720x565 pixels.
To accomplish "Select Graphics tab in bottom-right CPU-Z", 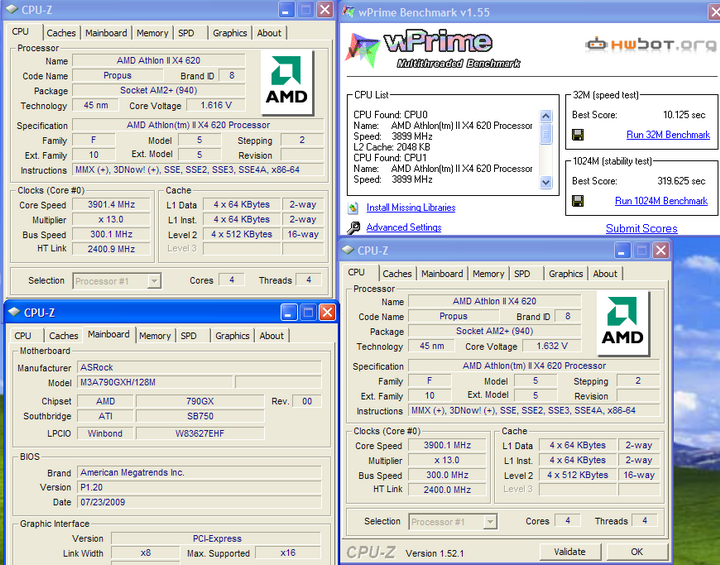I will (566, 274).
